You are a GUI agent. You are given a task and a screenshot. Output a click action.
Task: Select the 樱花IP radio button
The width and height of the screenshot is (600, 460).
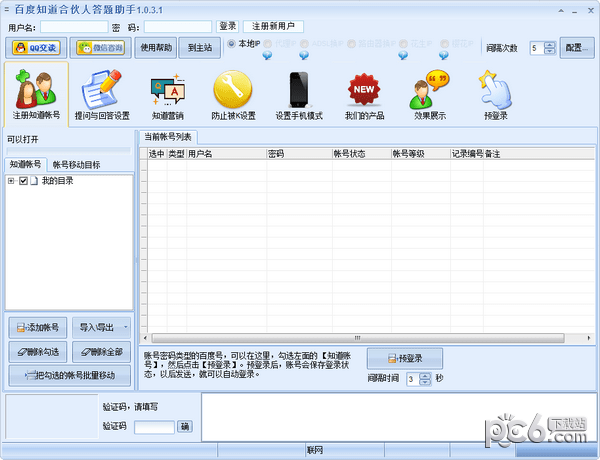pyautogui.click(x=444, y=43)
